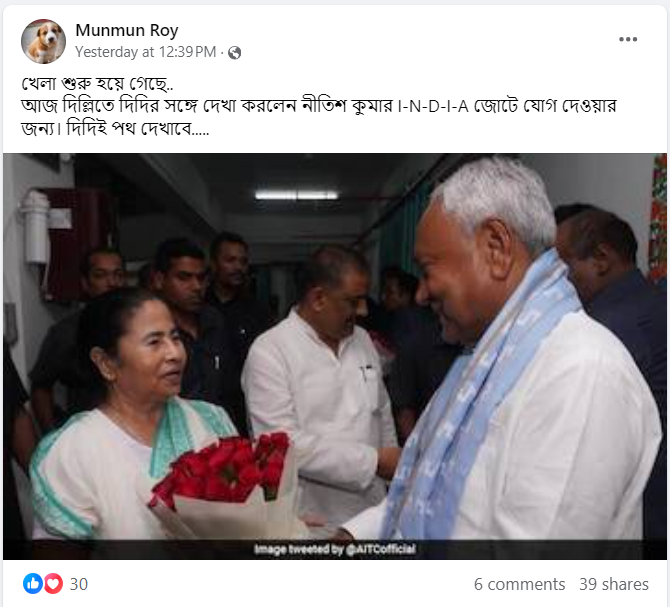670x607 pixels.
Task: Open the post timestamp Yesterday at 12:39 PM
Action: coord(146,52)
